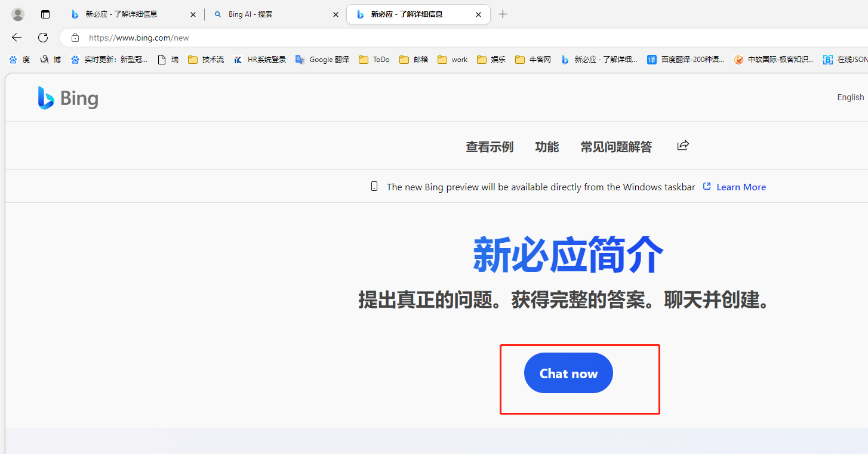Open 百度翻译-200种语... bookmark
Screen dimensions: 868x454
pyautogui.click(x=686, y=60)
